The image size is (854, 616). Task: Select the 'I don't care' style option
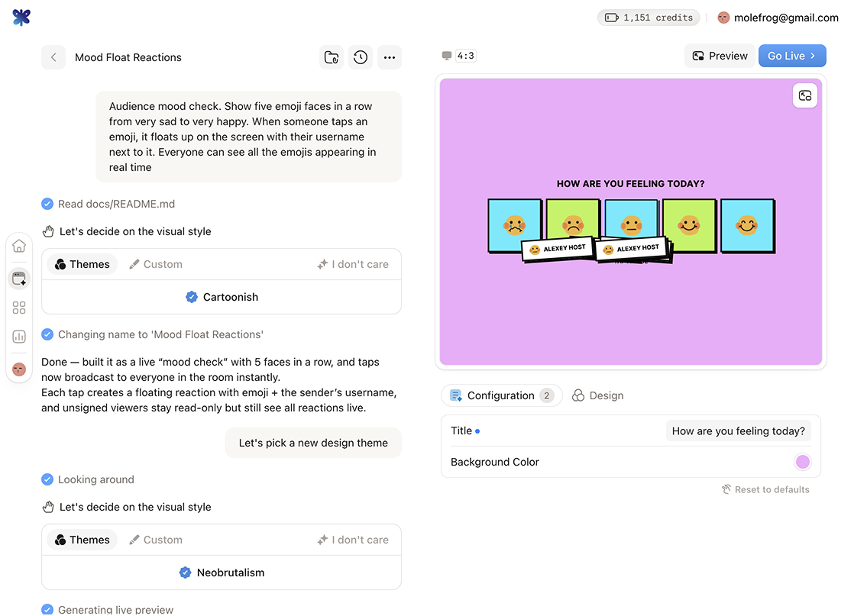(x=353, y=263)
